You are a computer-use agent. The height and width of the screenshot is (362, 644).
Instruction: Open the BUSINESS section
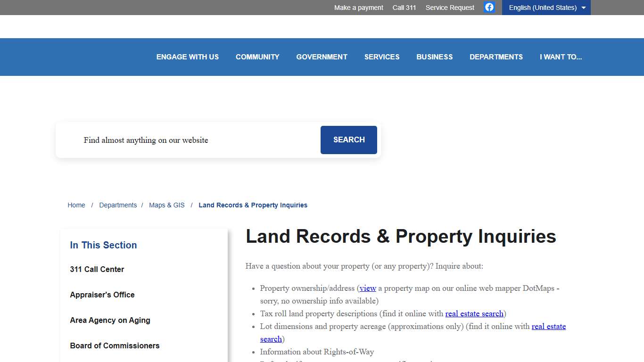tap(434, 57)
